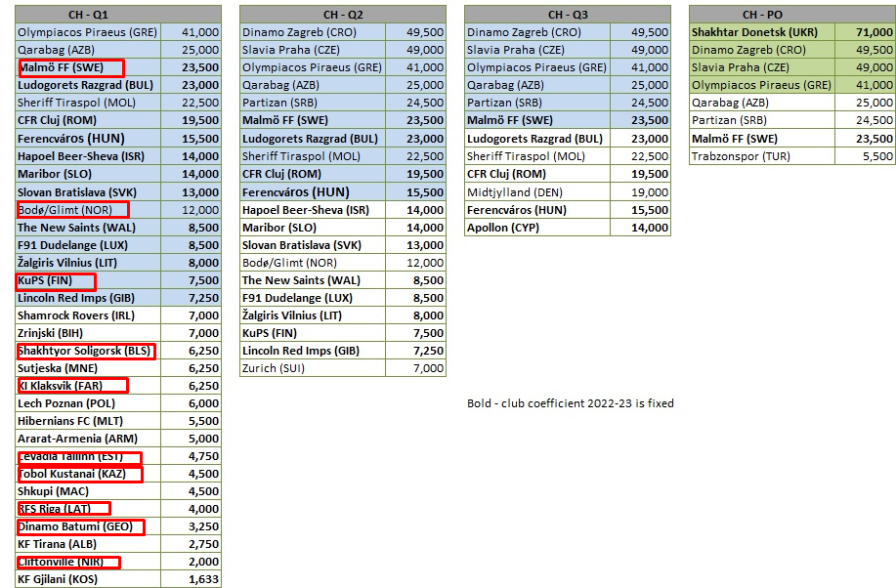The height and width of the screenshot is (588, 896).
Task: Click the 19,000 coefficient beside Midtjylland
Action: click(x=640, y=192)
